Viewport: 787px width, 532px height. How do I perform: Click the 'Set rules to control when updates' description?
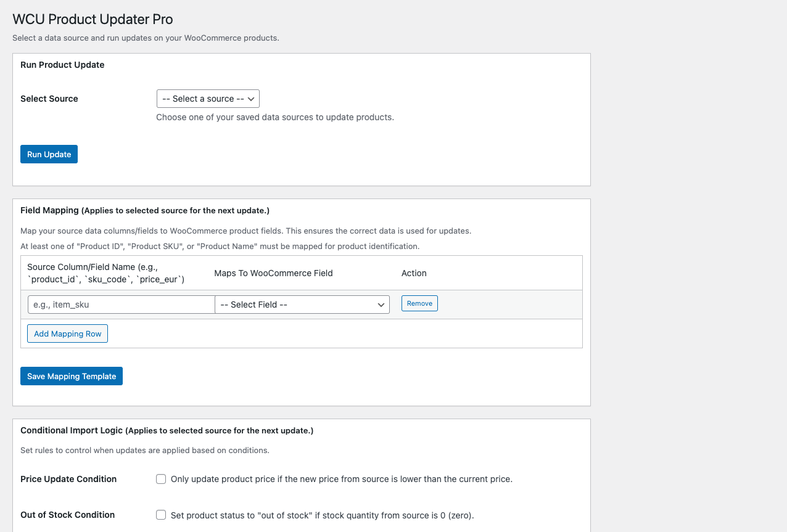pyautogui.click(x=145, y=450)
